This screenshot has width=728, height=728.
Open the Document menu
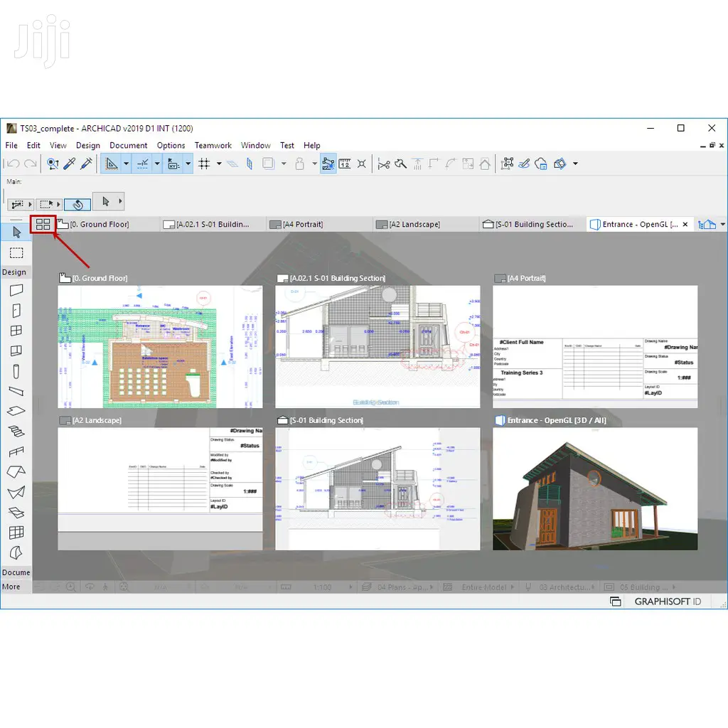(128, 145)
